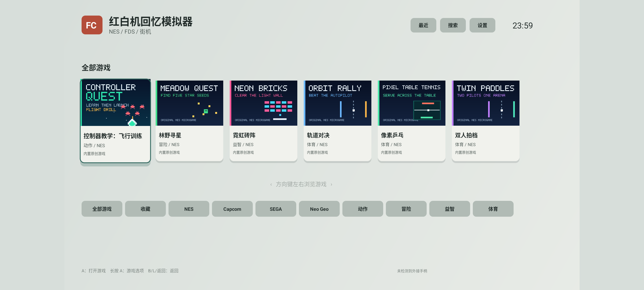Filter games by the Neo Geo tab
644x290 pixels.
[x=319, y=209]
